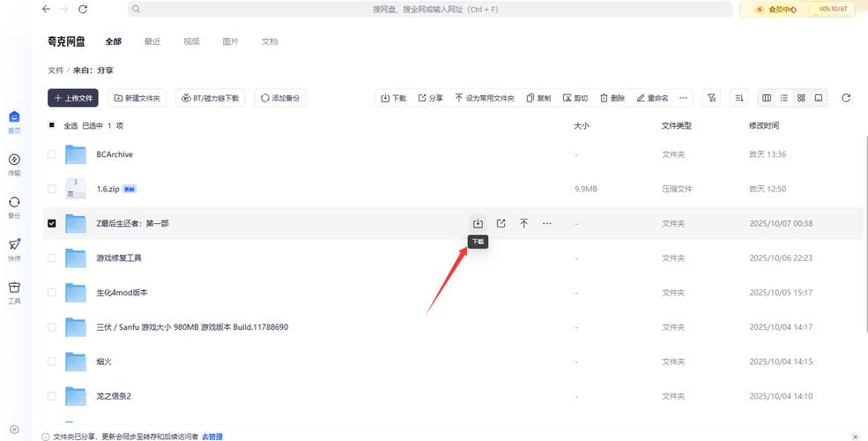Click the 修改时间 column header
This screenshot has height=441, width=868.
(764, 126)
